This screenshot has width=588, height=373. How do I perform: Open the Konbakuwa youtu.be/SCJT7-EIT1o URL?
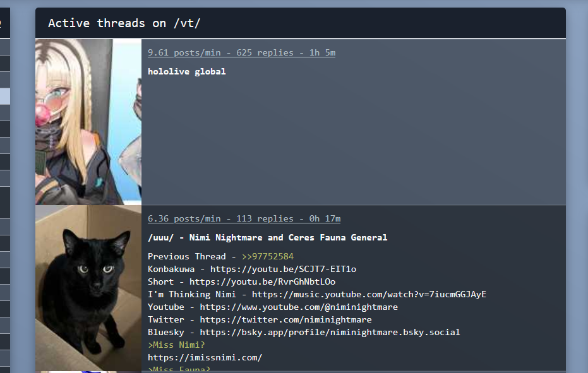(x=283, y=269)
